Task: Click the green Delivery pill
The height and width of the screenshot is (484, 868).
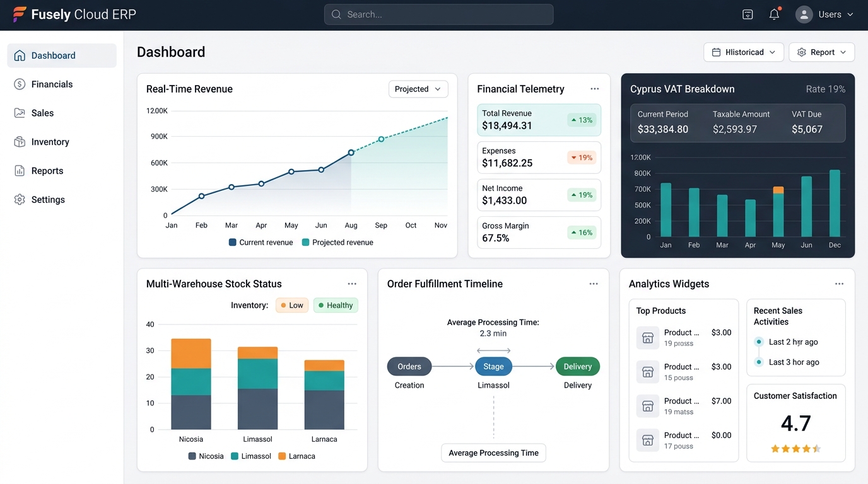Action: (x=578, y=367)
